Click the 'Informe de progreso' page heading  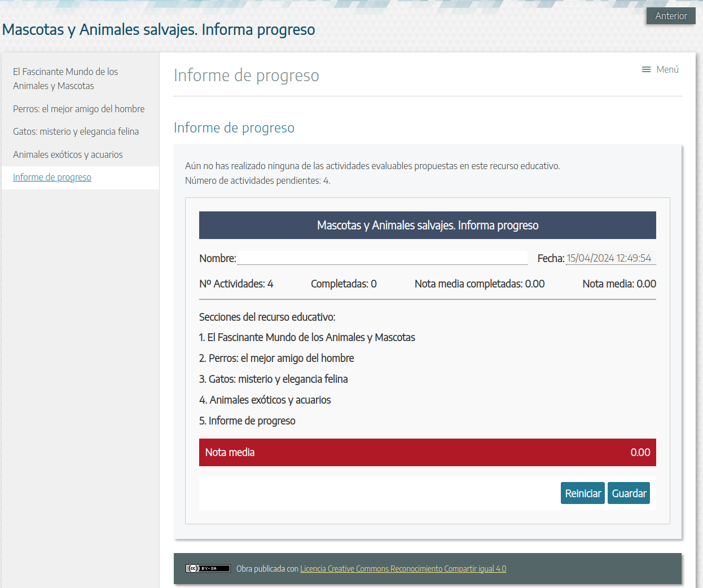[x=247, y=75]
